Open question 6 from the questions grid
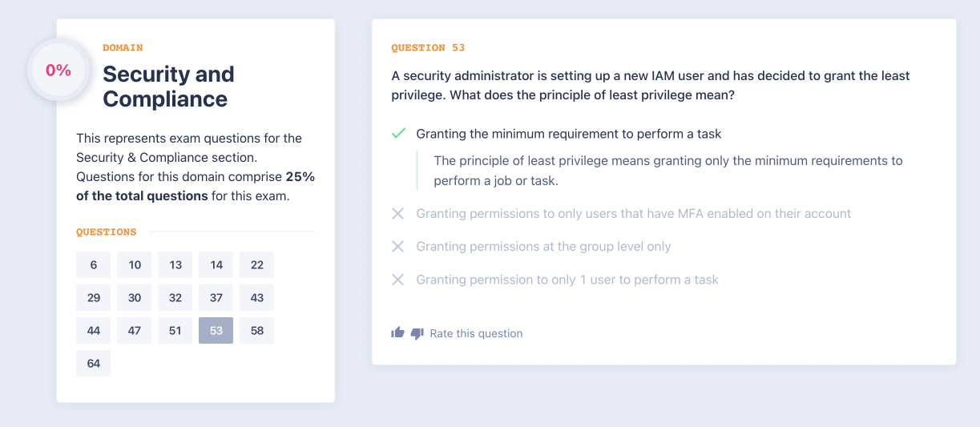This screenshot has height=427, width=980. 94,265
